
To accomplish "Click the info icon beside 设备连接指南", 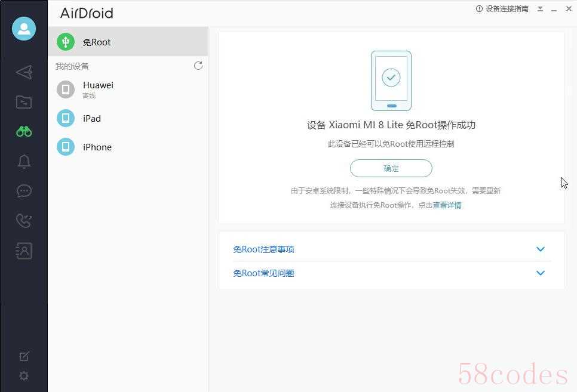I will coord(479,9).
